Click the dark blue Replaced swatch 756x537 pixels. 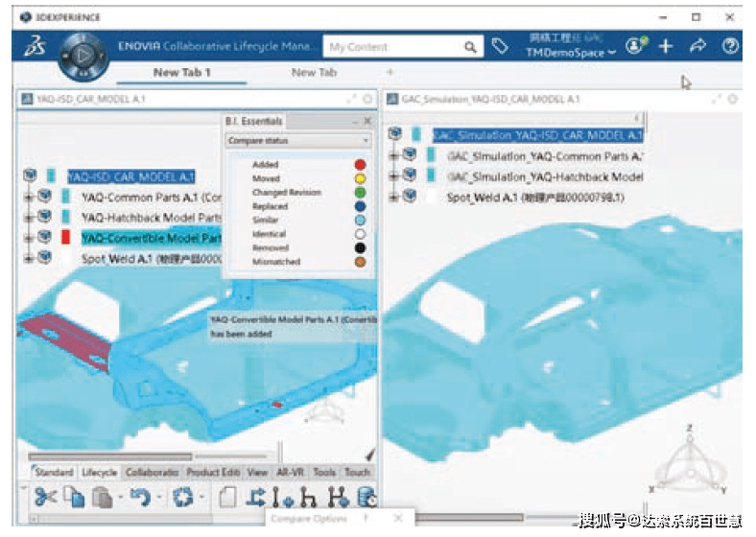360,206
